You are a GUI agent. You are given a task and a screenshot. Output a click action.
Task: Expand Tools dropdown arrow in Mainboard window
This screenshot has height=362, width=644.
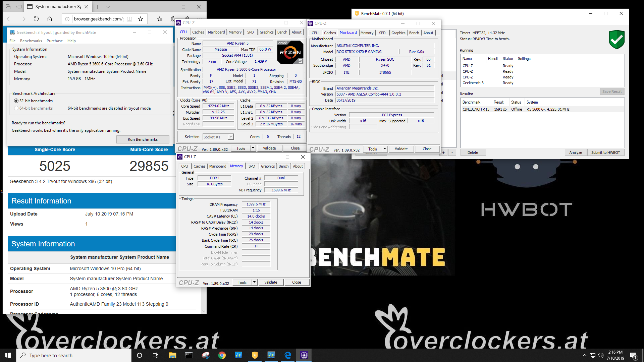click(385, 149)
